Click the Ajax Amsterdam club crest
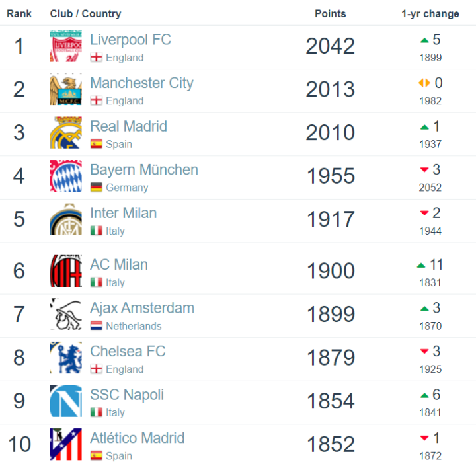 (65, 315)
